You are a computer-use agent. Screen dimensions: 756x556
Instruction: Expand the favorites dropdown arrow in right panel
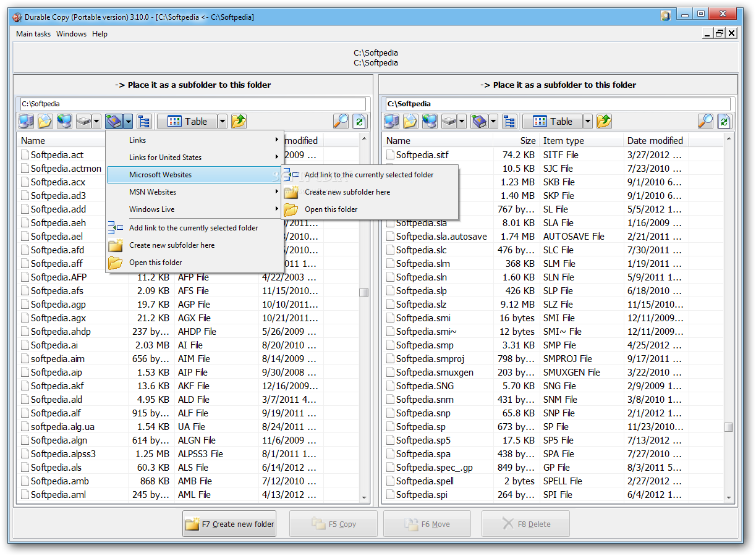pyautogui.click(x=493, y=121)
